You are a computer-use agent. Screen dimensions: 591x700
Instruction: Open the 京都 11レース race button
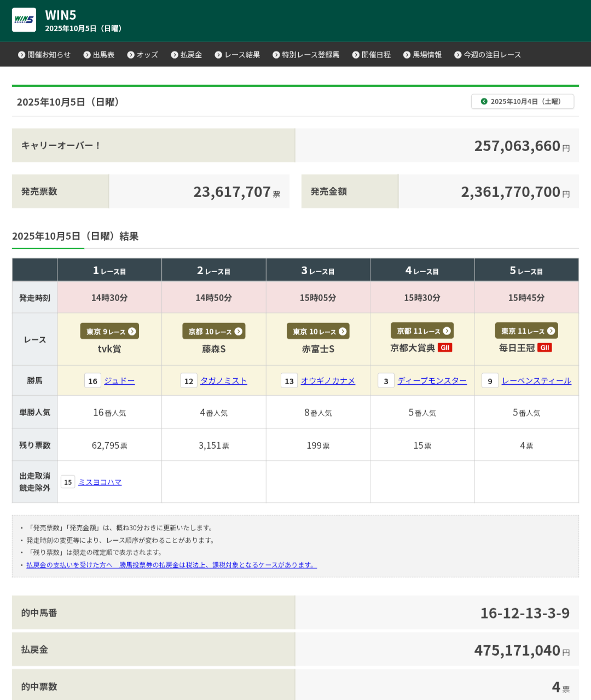coord(422,331)
